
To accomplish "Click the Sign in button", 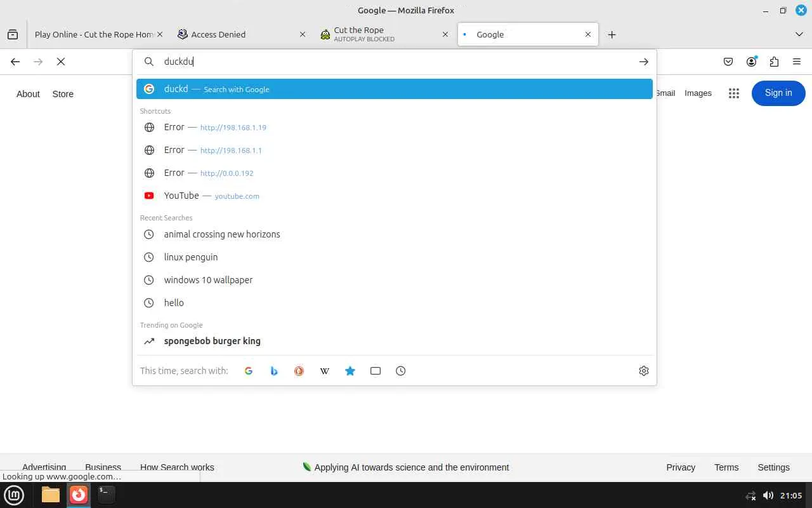I will click(x=778, y=93).
